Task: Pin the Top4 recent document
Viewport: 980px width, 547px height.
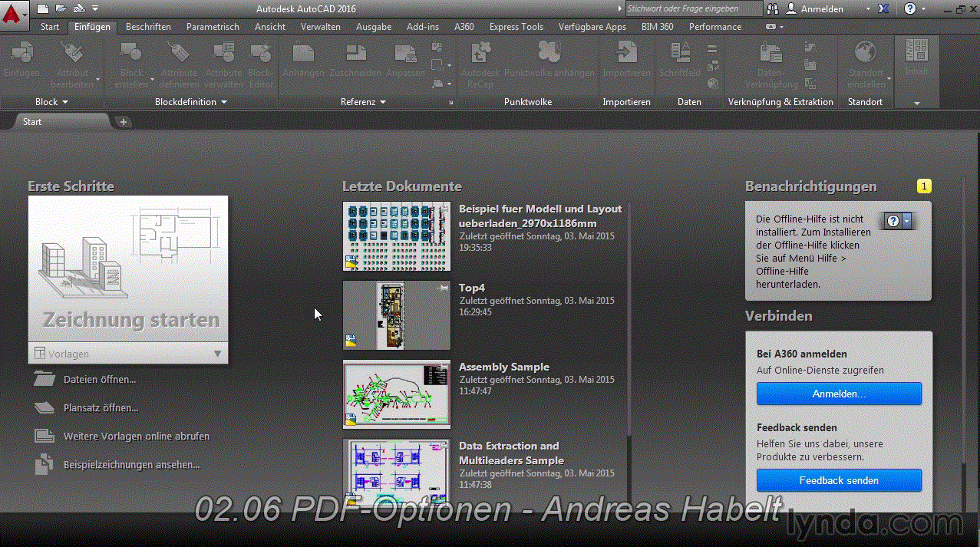Action: pyautogui.click(x=442, y=288)
